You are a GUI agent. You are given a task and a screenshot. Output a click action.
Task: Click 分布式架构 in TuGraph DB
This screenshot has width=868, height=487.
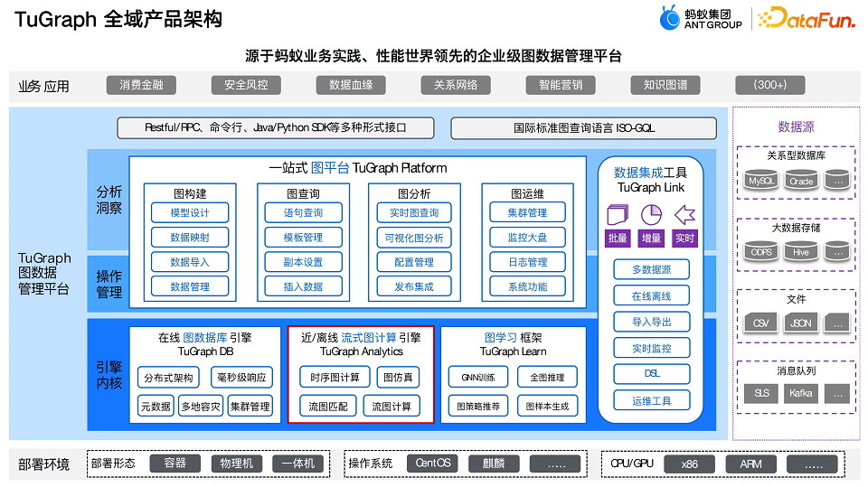point(168,378)
